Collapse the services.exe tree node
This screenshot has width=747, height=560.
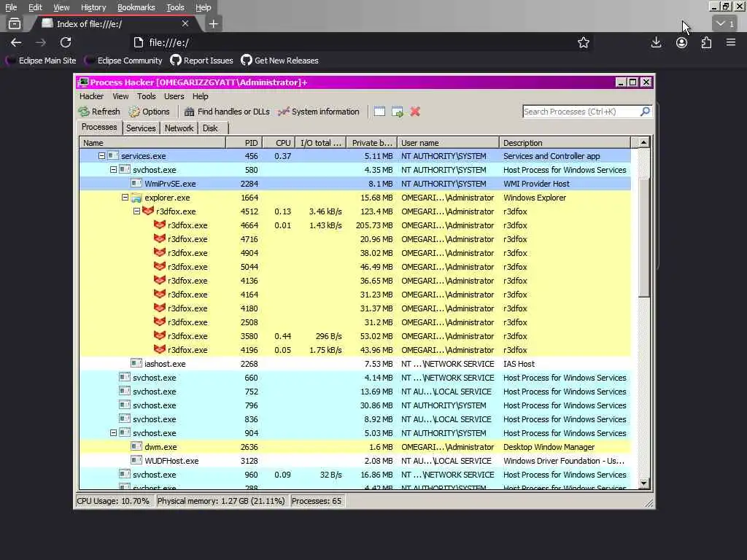(x=101, y=156)
